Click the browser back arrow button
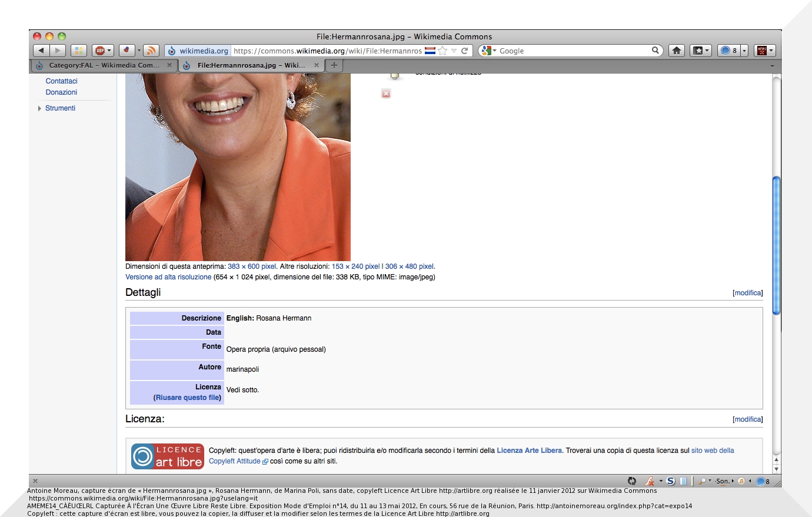This screenshot has height=517, width=812. click(x=41, y=51)
